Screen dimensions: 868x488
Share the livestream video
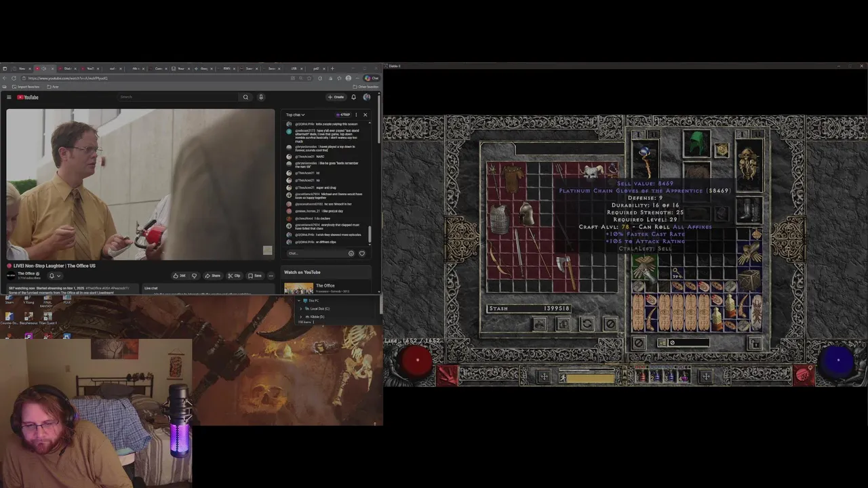click(x=213, y=276)
